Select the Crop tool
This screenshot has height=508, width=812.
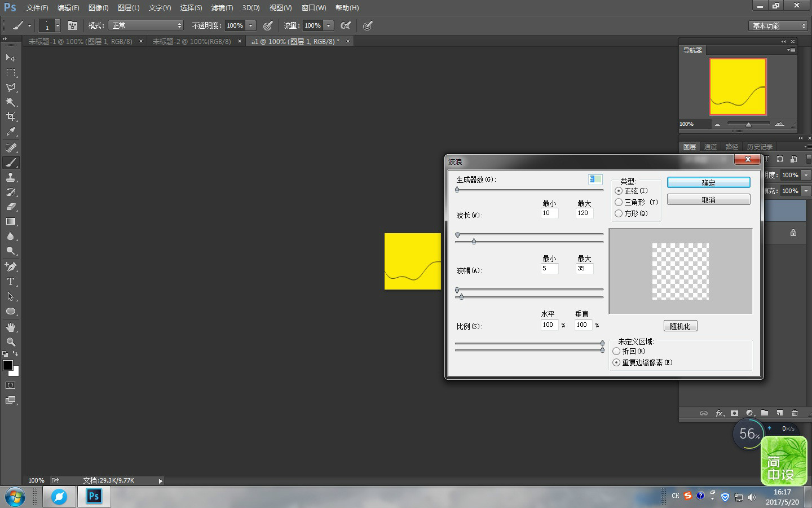point(11,117)
